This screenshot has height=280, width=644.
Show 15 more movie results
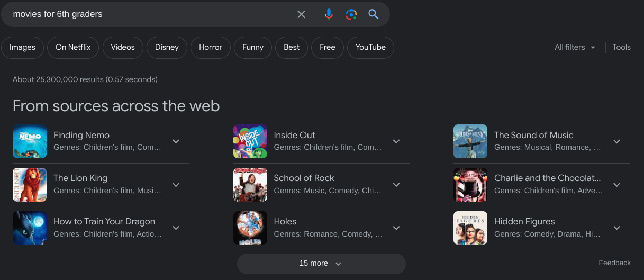click(x=321, y=264)
